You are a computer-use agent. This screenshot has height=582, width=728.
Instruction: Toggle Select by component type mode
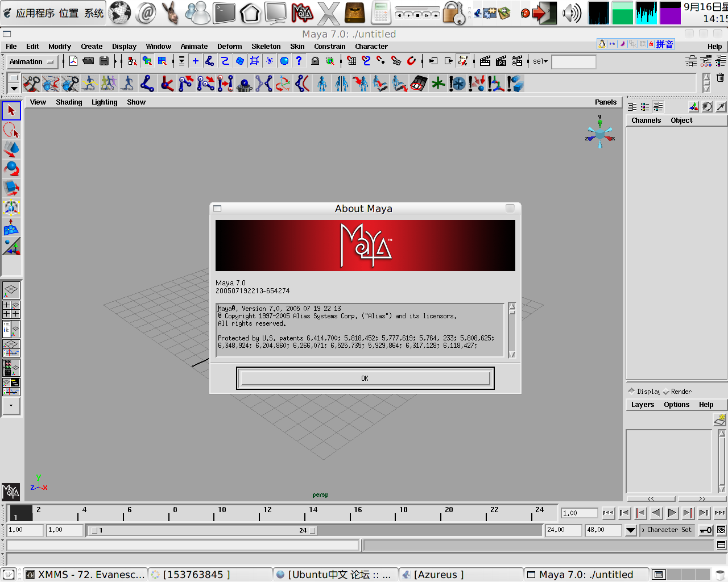click(162, 61)
